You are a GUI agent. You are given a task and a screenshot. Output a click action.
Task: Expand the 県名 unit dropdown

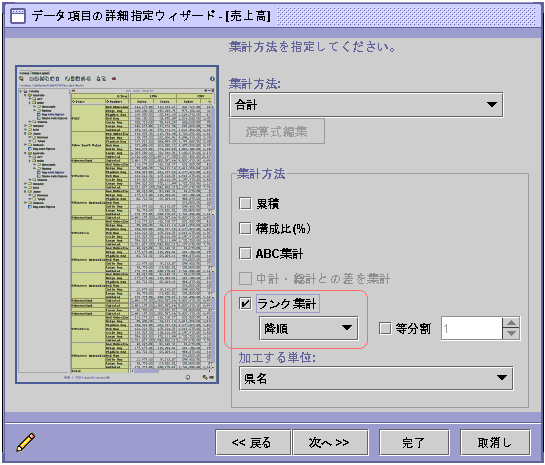[376, 378]
